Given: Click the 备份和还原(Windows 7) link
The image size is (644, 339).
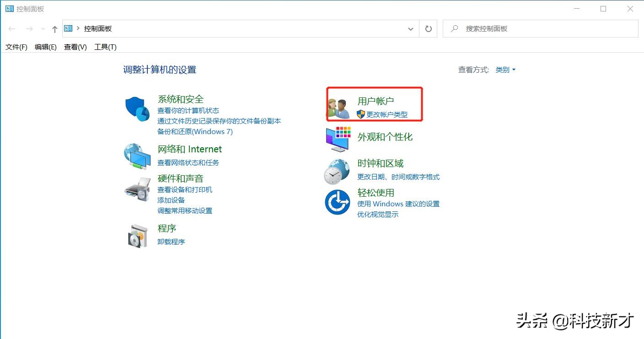Looking at the screenshot, I should [195, 131].
